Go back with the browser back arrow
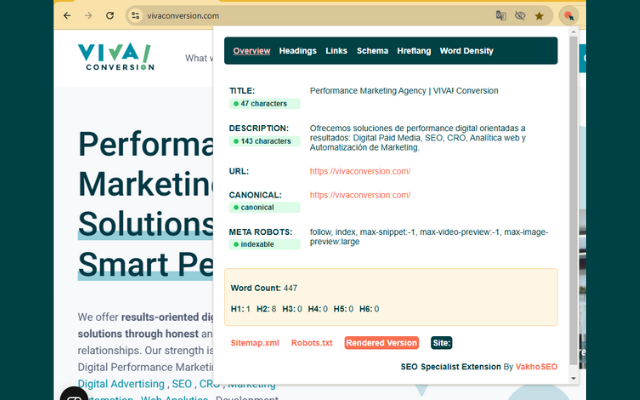The image size is (640, 400). click(67, 16)
